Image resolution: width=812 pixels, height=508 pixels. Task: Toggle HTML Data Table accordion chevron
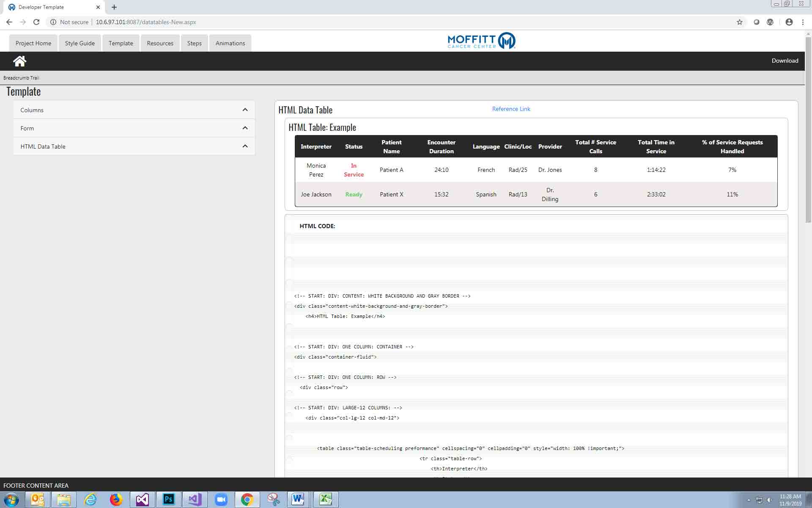click(x=245, y=146)
